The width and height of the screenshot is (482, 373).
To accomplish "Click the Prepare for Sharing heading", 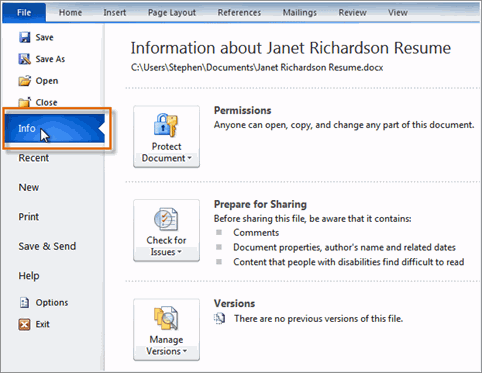I will click(260, 204).
